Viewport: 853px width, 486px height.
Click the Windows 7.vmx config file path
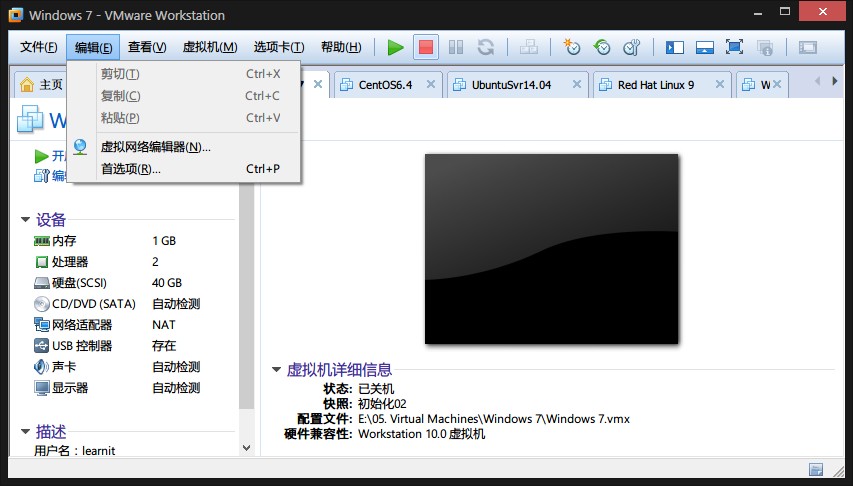494,419
